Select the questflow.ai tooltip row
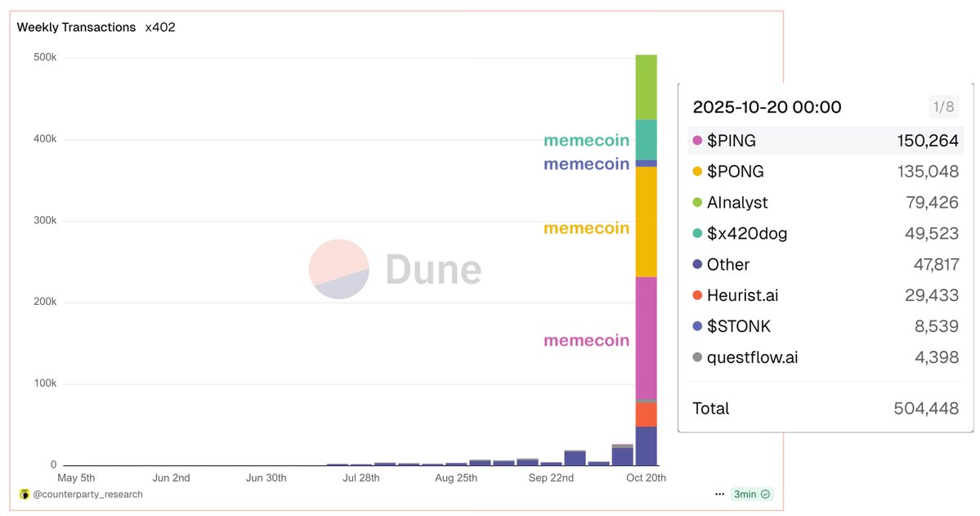980x516 pixels. [826, 358]
